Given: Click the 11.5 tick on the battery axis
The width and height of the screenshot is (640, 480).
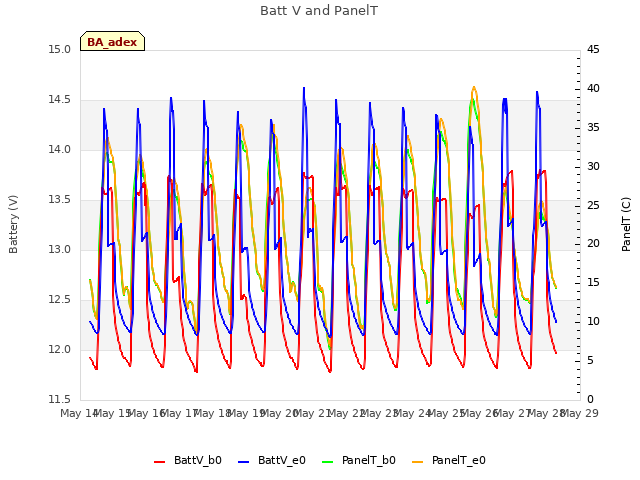Looking at the screenshot, I should [59, 399].
